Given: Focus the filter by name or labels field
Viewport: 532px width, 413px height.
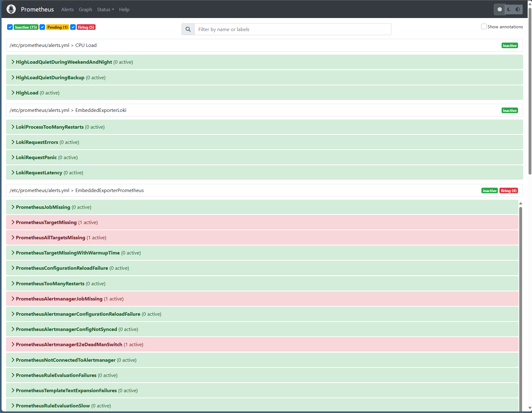Looking at the screenshot, I should point(293,29).
